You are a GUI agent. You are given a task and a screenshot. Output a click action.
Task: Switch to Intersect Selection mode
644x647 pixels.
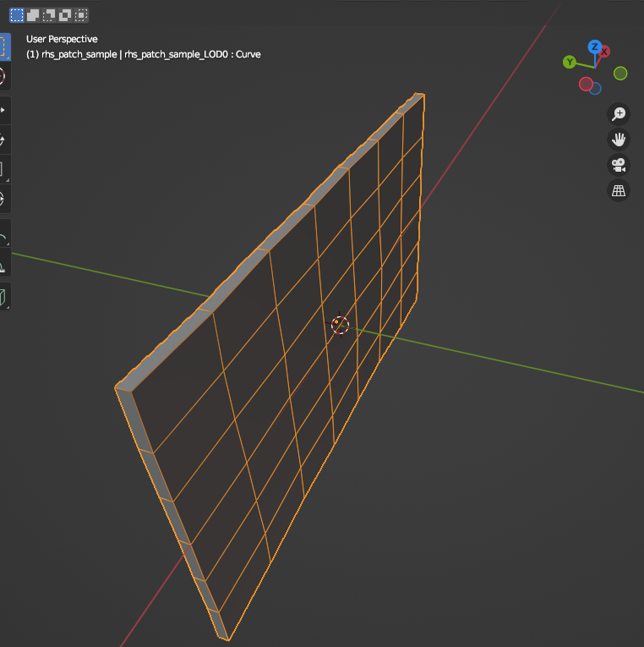click(x=81, y=15)
